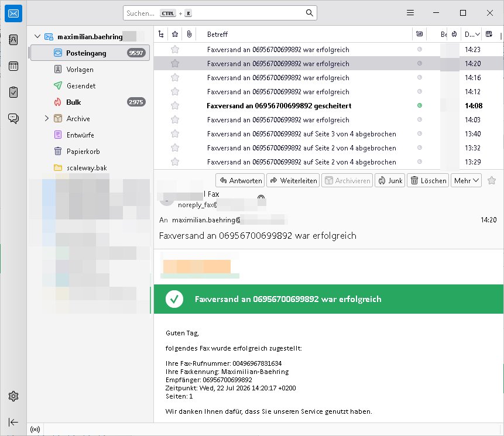The width and height of the screenshot is (504, 436).
Task: Click the Löschen button
Action: (x=428, y=181)
